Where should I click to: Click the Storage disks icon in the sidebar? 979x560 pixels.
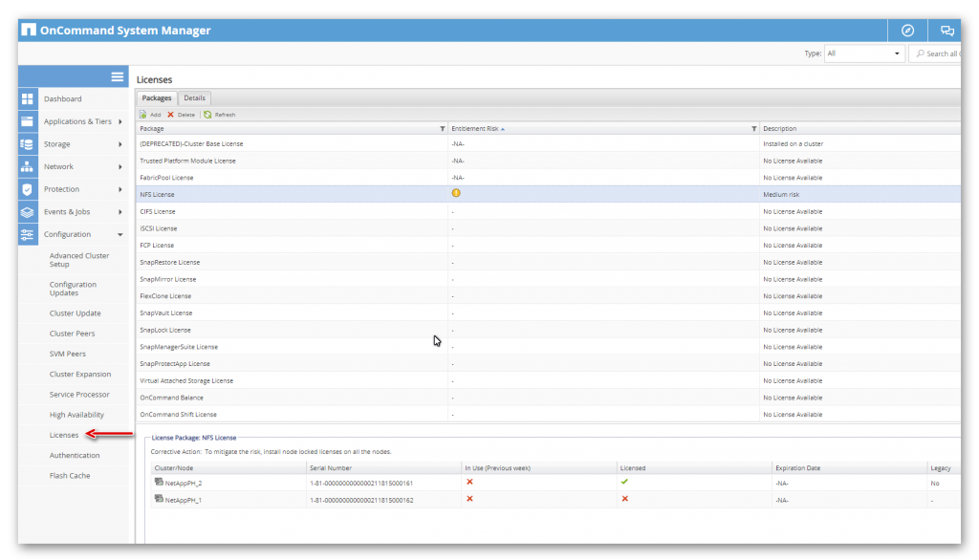pos(26,143)
